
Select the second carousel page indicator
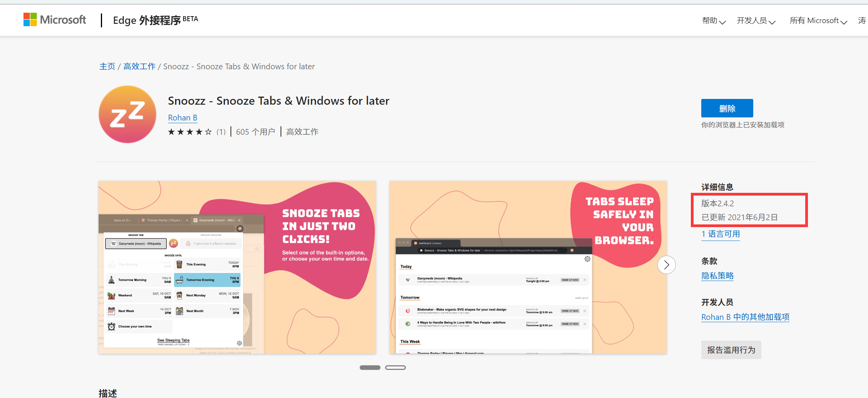click(395, 368)
